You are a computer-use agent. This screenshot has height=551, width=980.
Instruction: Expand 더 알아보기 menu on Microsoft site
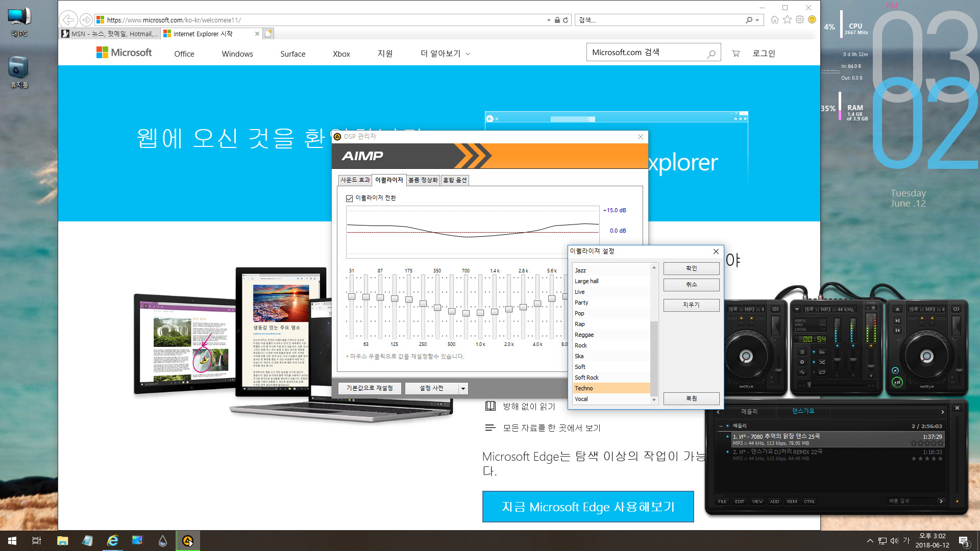[x=445, y=54]
